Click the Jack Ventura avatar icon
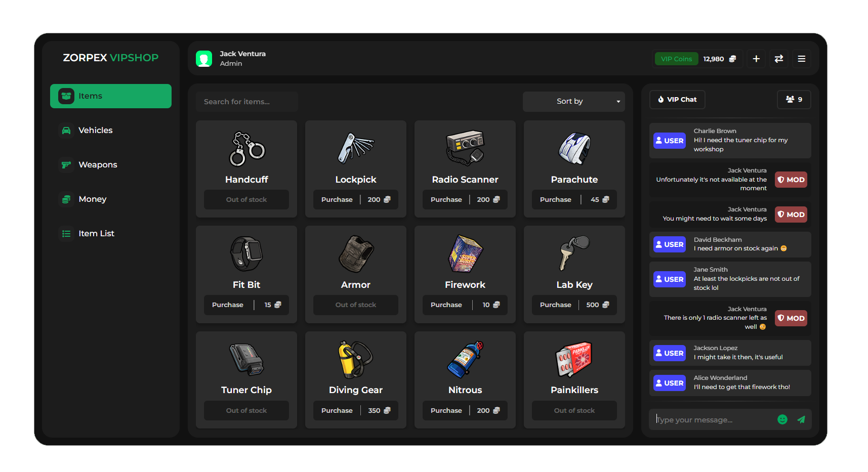This screenshot has width=868, height=472. (204, 59)
